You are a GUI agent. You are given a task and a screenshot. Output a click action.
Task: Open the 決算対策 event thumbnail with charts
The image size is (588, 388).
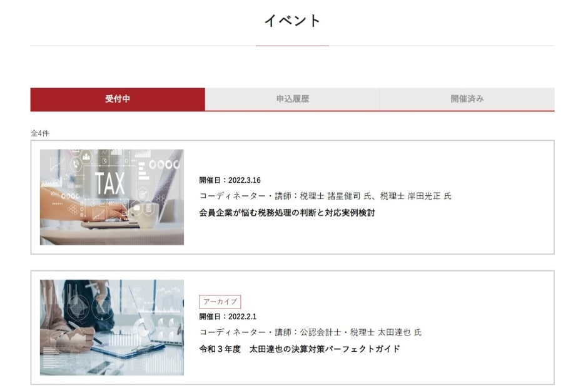click(x=112, y=327)
